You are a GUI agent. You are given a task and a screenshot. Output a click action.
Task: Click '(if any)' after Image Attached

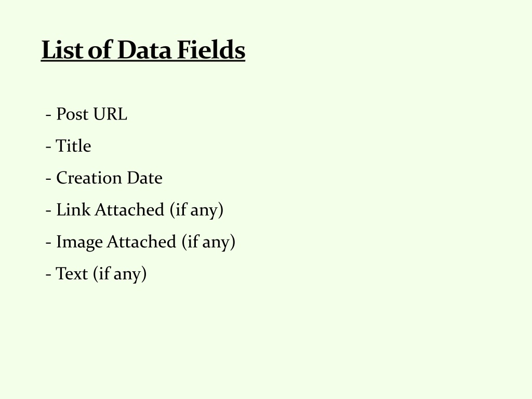pyautogui.click(x=208, y=242)
